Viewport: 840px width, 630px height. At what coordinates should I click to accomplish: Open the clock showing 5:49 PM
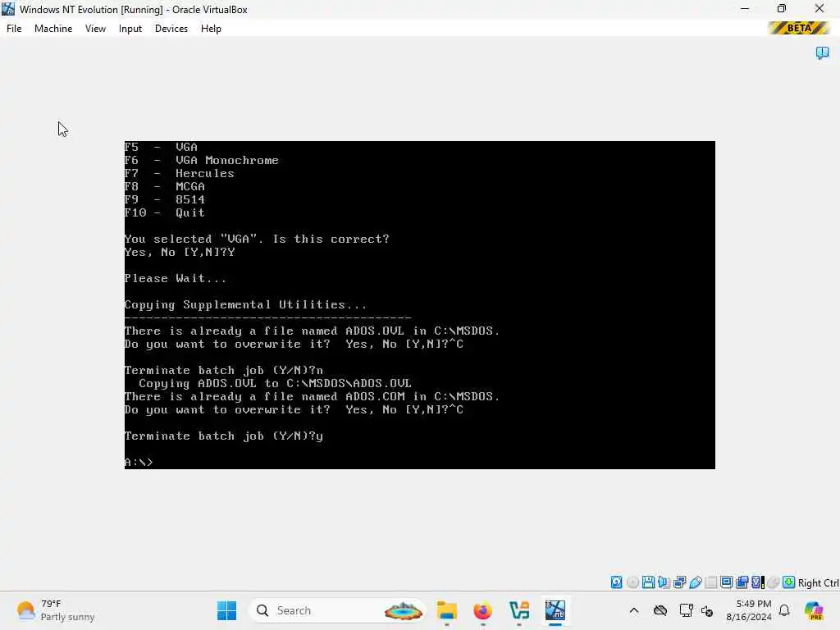(x=749, y=610)
